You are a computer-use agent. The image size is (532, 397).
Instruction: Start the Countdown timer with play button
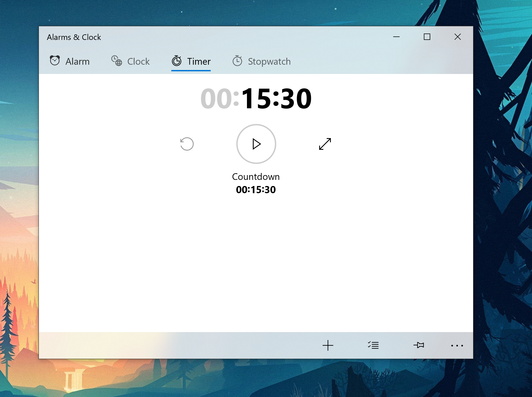[256, 144]
